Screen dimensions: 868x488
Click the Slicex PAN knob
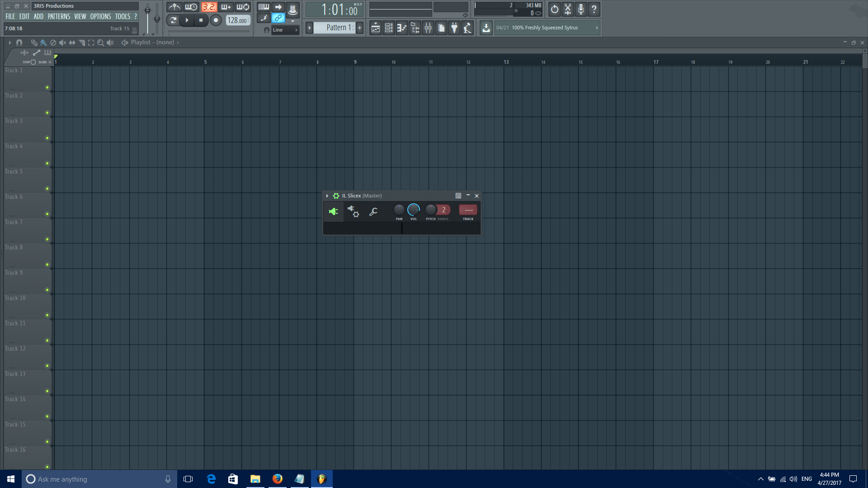pyautogui.click(x=399, y=210)
